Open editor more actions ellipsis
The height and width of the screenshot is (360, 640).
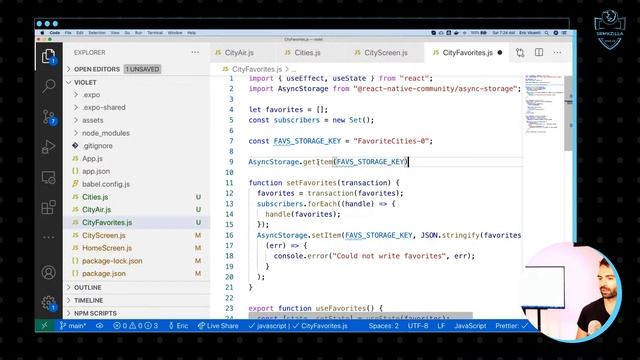557,52
